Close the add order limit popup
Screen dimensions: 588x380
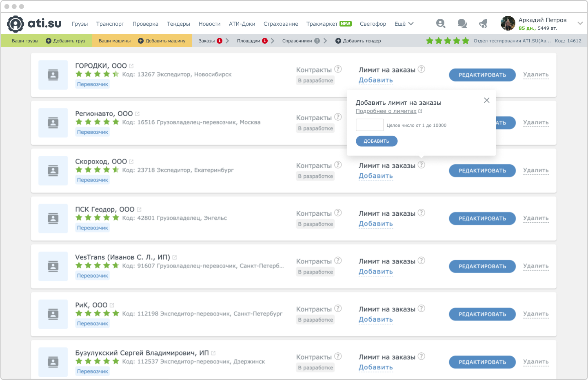click(x=486, y=100)
